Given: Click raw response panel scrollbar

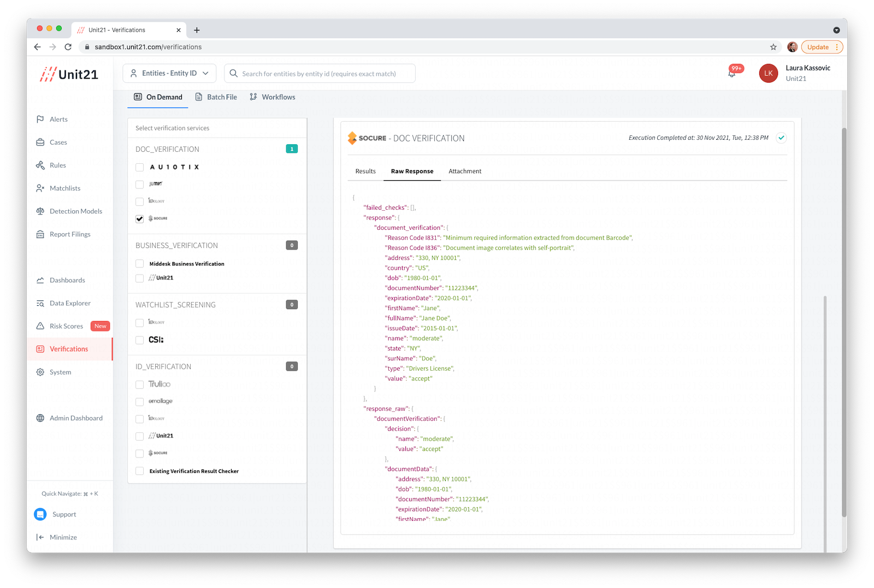Looking at the screenshot, I should pos(825,424).
